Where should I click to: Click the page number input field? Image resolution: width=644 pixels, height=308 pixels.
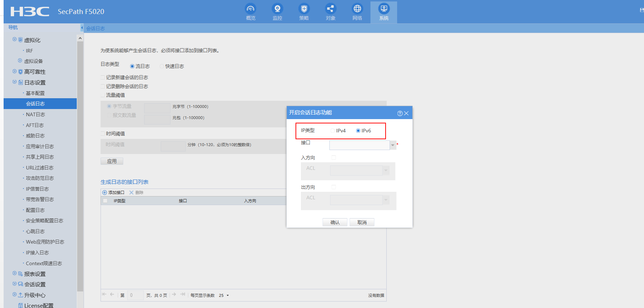click(136, 295)
